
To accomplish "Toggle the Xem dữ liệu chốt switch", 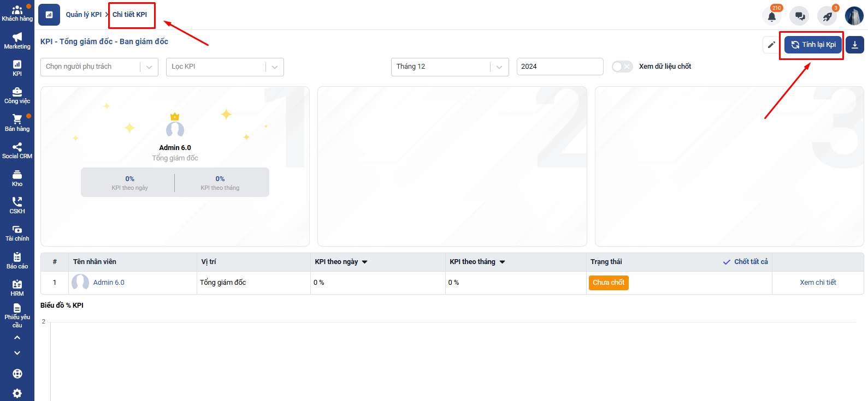I will [x=622, y=67].
